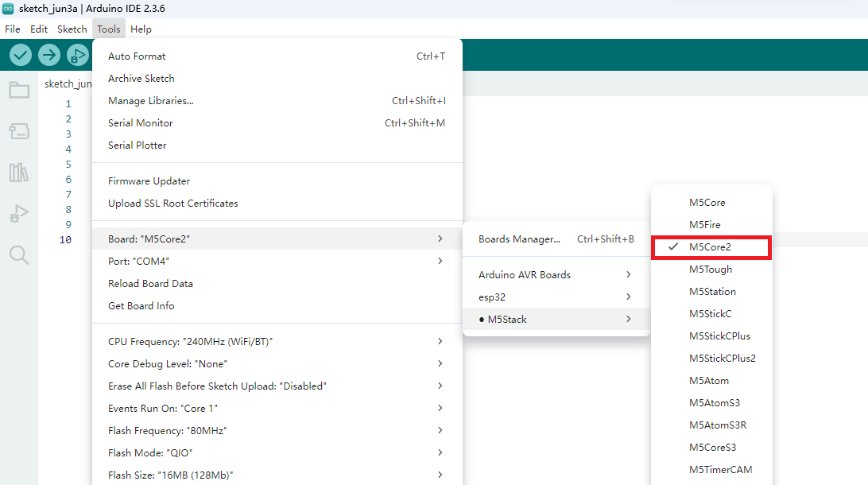The image size is (868, 485).
Task: Expand the Board: "M5Core2" submenu
Action: pyautogui.click(x=277, y=239)
